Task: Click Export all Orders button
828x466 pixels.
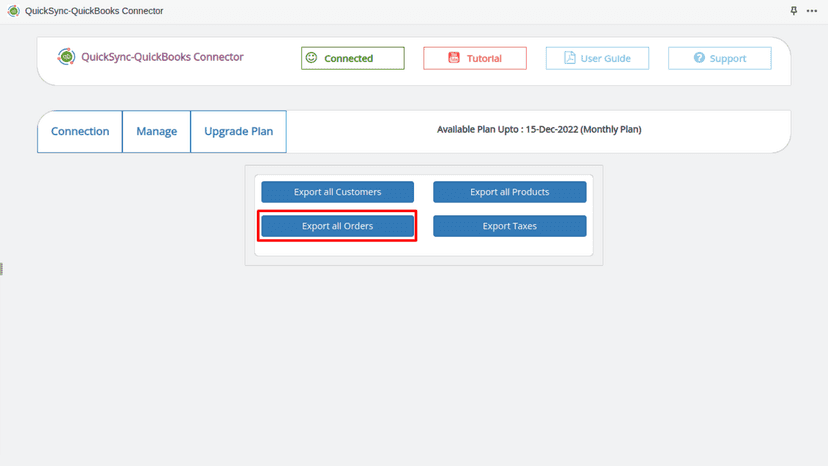Action: pyautogui.click(x=337, y=226)
